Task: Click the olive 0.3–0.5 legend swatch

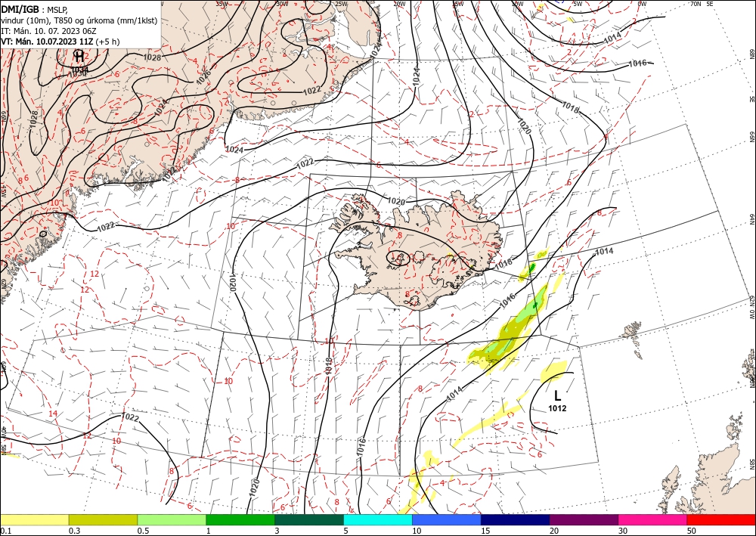Action: point(103,519)
